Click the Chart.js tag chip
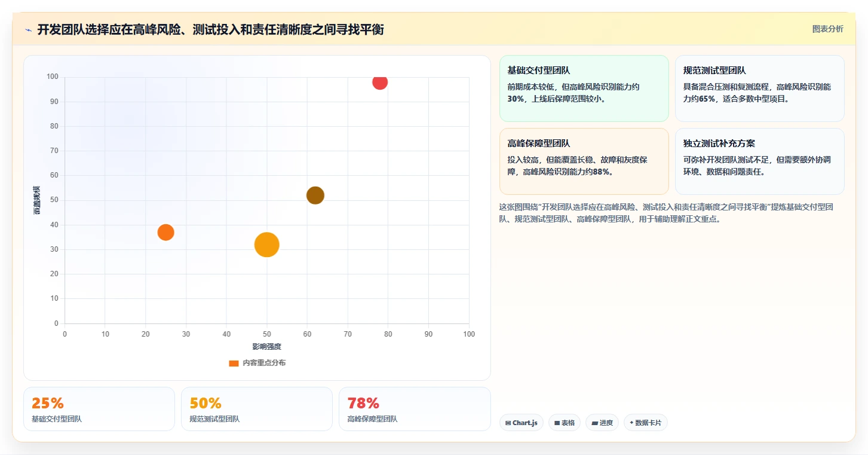The width and height of the screenshot is (868, 455). click(521, 423)
